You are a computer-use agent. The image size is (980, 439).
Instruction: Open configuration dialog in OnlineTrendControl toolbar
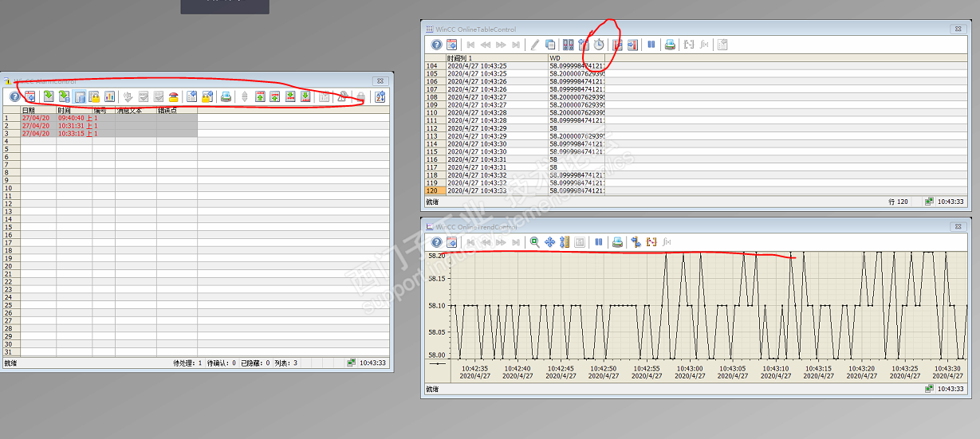click(451, 242)
